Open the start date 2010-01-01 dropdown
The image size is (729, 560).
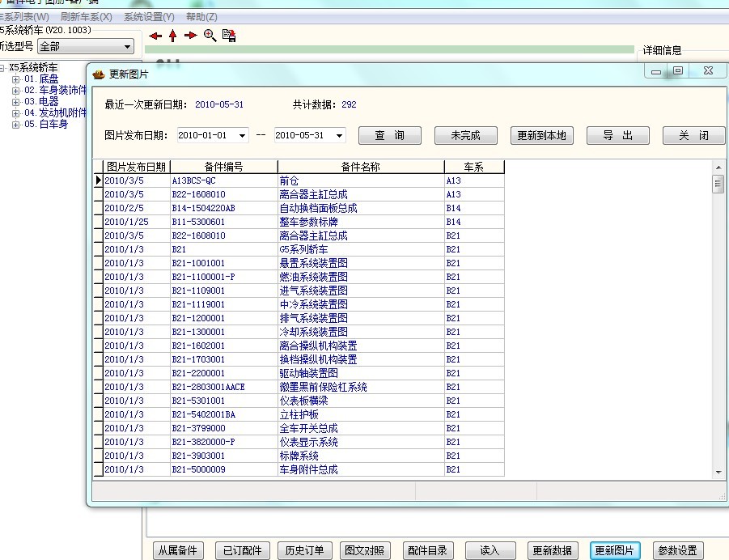[x=241, y=136]
